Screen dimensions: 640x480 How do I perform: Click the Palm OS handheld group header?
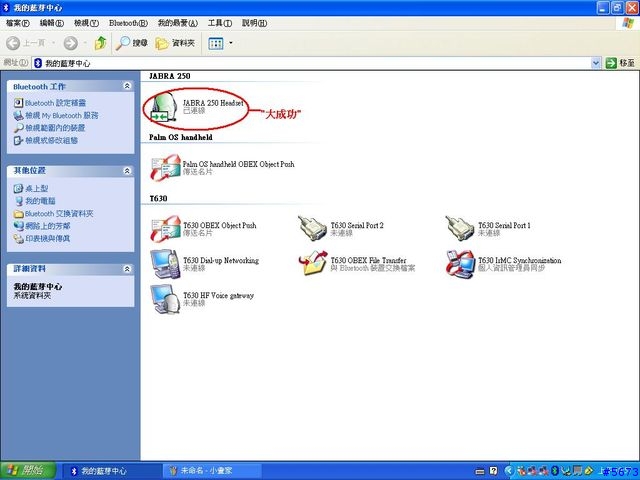pyautogui.click(x=180, y=137)
